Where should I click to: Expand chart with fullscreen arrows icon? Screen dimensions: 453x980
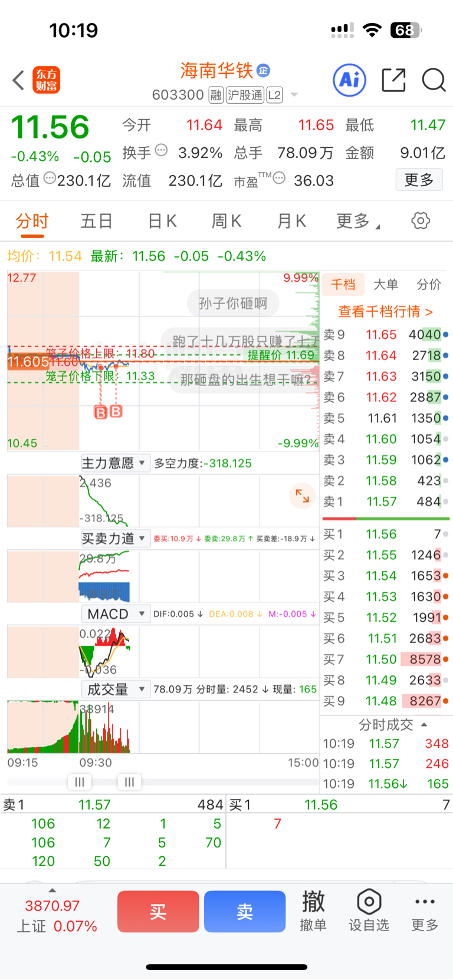point(302,496)
